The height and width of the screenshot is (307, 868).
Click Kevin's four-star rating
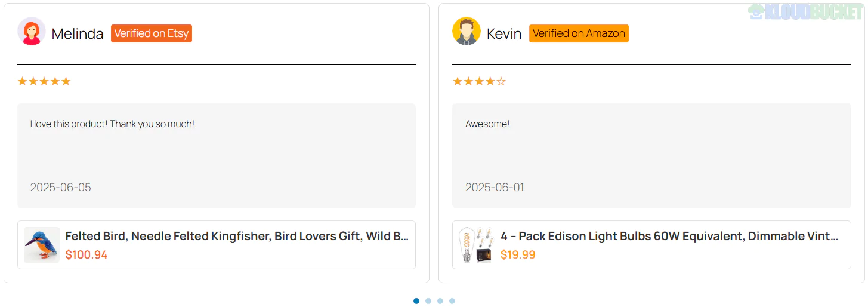[x=479, y=81]
